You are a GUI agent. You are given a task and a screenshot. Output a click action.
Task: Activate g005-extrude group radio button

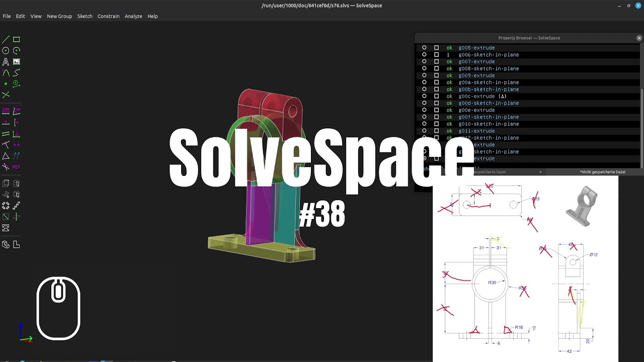(424, 48)
